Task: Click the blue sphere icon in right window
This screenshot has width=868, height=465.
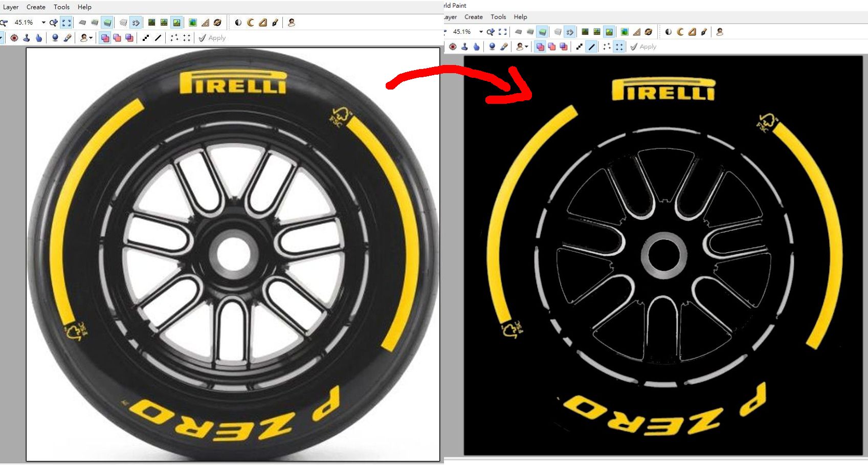Action: (492, 47)
